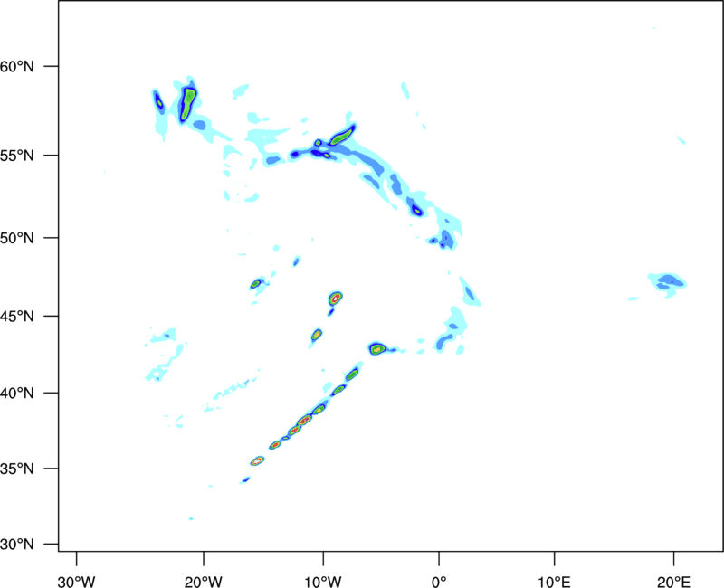Select the elongated green contour near 8°W 56°N

[x=342, y=135]
